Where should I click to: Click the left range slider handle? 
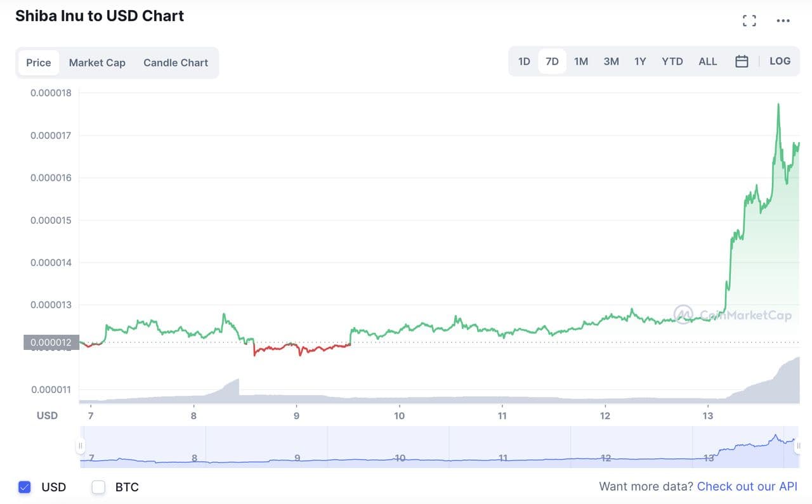(x=81, y=446)
